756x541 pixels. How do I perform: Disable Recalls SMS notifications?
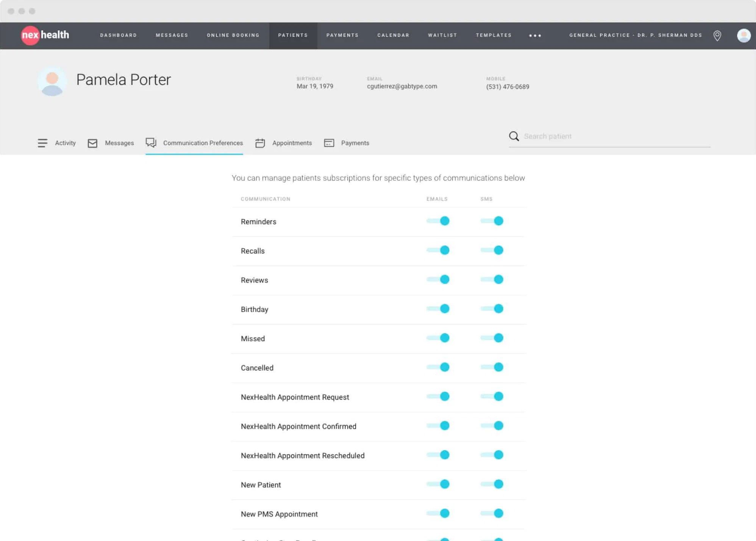click(x=492, y=250)
